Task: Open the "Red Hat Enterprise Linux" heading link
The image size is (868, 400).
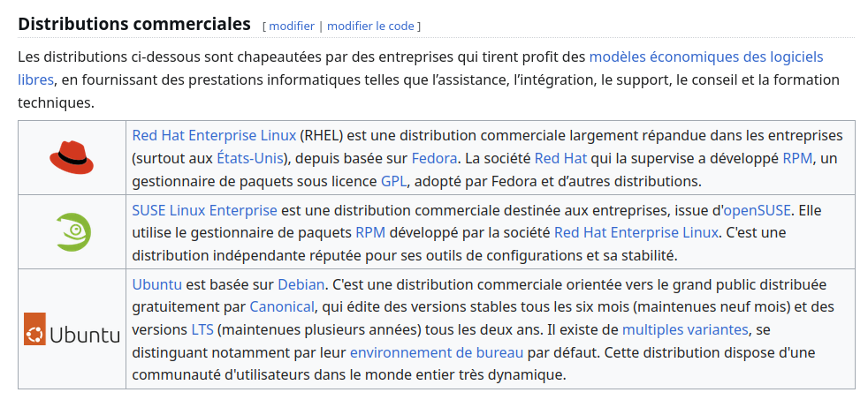Action: click(x=214, y=135)
